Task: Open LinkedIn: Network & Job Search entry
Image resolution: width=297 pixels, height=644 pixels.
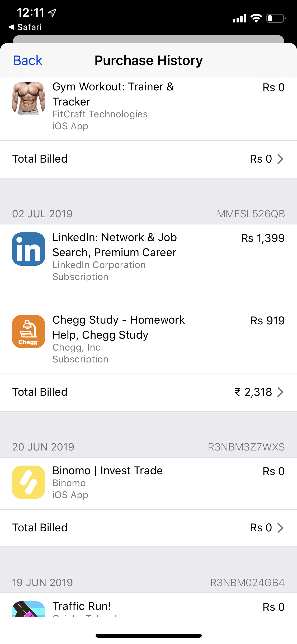Action: [x=148, y=257]
